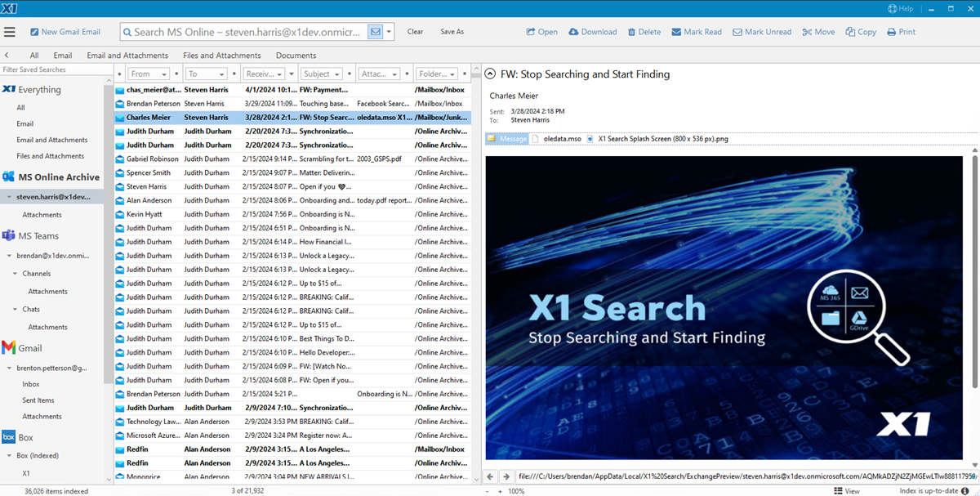Click the Move scissors icon
The height and width of the screenshot is (496, 980).
point(807,32)
